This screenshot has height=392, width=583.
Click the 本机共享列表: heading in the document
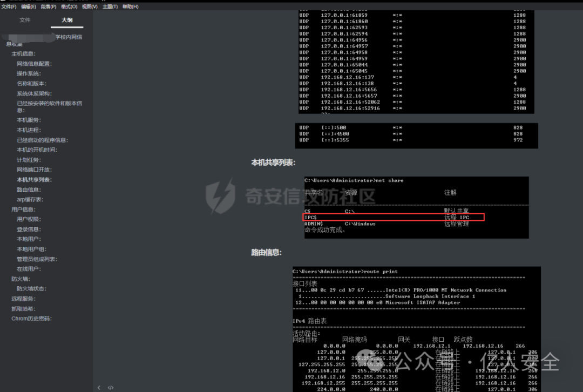tap(273, 163)
